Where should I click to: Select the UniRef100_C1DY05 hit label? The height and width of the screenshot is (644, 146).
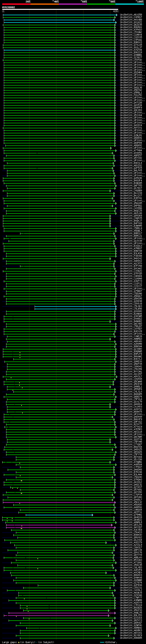click(131, 37)
